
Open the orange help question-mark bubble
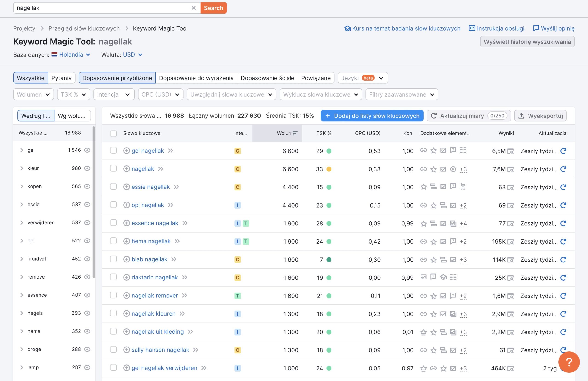569,362
